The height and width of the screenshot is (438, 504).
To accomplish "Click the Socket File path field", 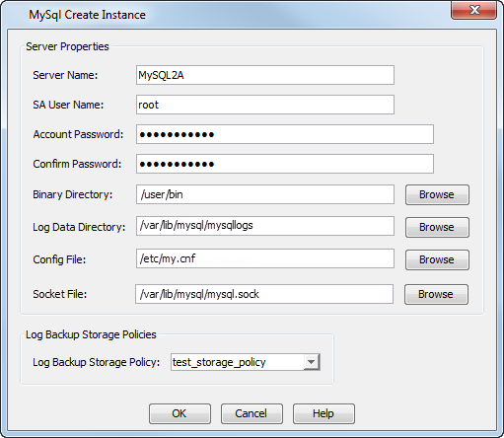I will click(264, 294).
